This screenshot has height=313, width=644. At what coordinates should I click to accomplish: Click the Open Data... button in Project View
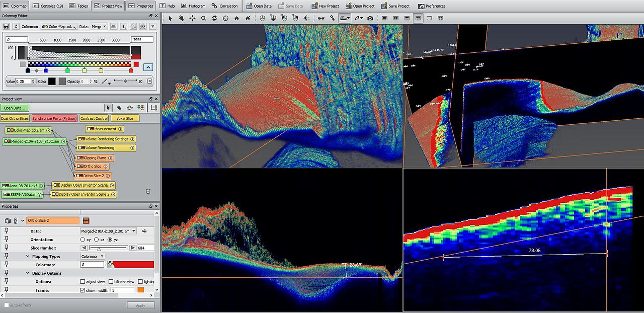click(x=15, y=108)
